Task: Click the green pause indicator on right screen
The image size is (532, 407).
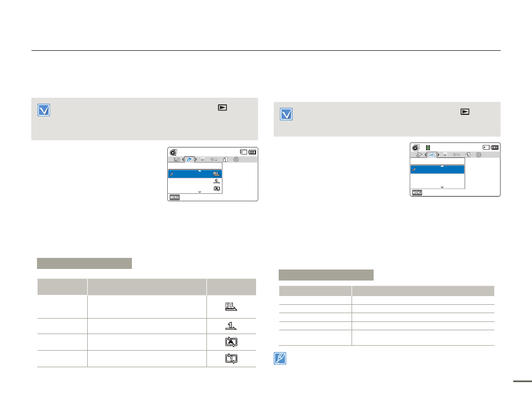Action: point(428,147)
